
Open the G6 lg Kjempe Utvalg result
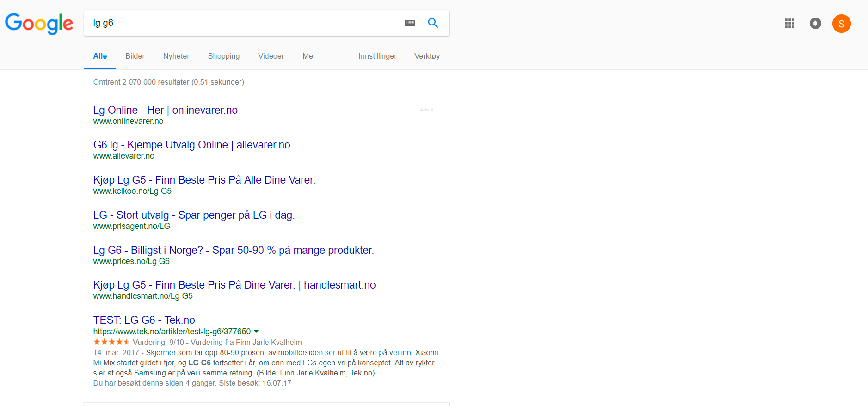192,145
